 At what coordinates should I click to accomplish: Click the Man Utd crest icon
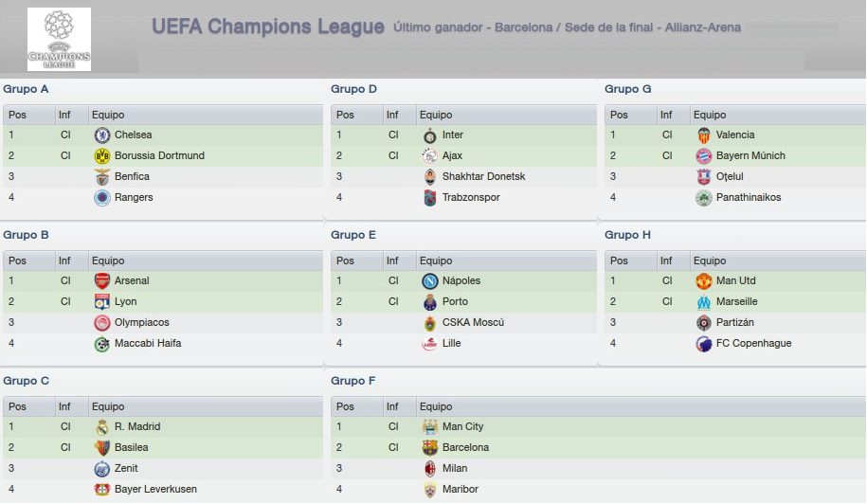tap(703, 281)
